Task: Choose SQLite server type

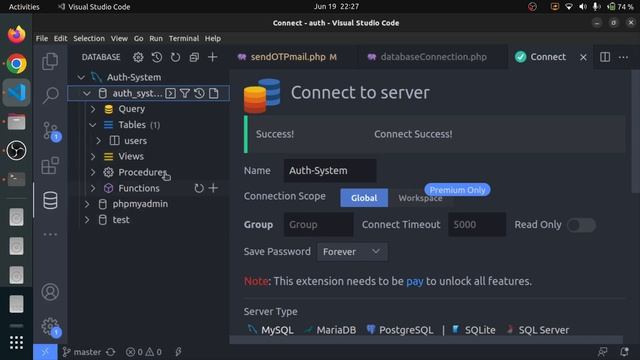Action: click(473, 330)
